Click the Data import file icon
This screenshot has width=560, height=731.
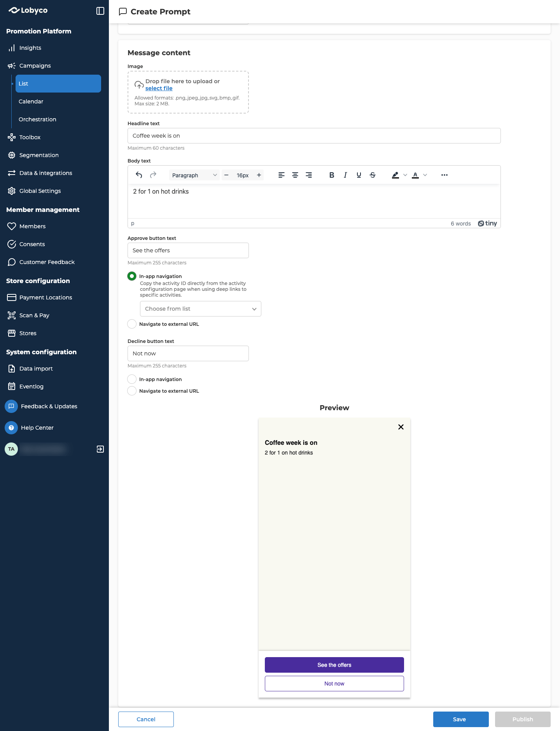click(12, 369)
